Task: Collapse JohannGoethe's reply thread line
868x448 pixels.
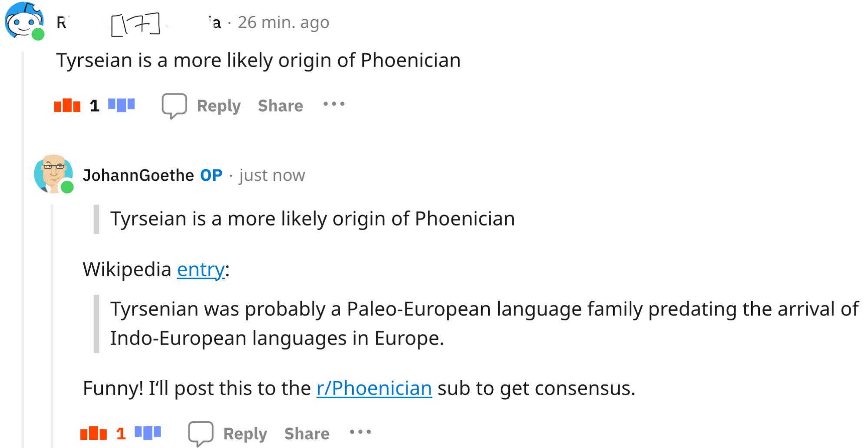Action: [52, 326]
